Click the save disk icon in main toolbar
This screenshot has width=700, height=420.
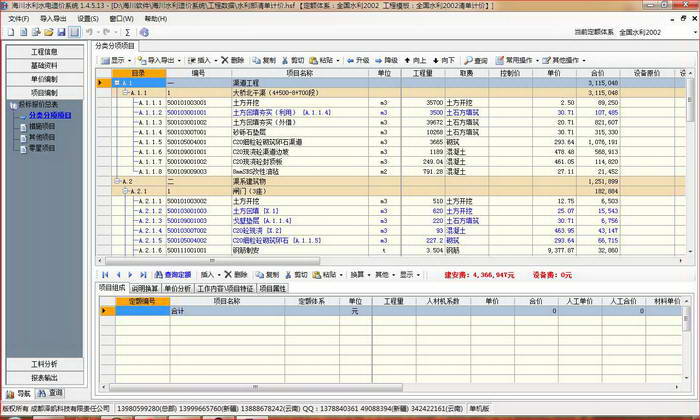coord(62,32)
